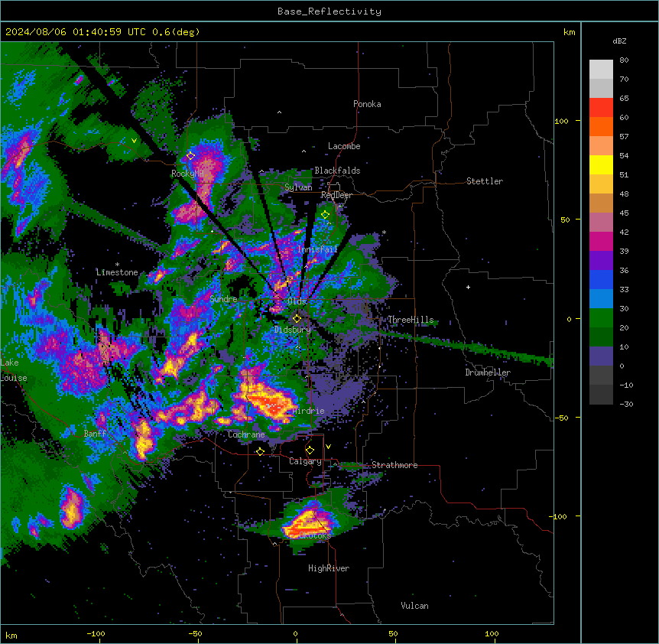Image resolution: width=659 pixels, height=644 pixels.
Task: Select the yellow diamond marker below Cochrane
Action: tap(260, 451)
